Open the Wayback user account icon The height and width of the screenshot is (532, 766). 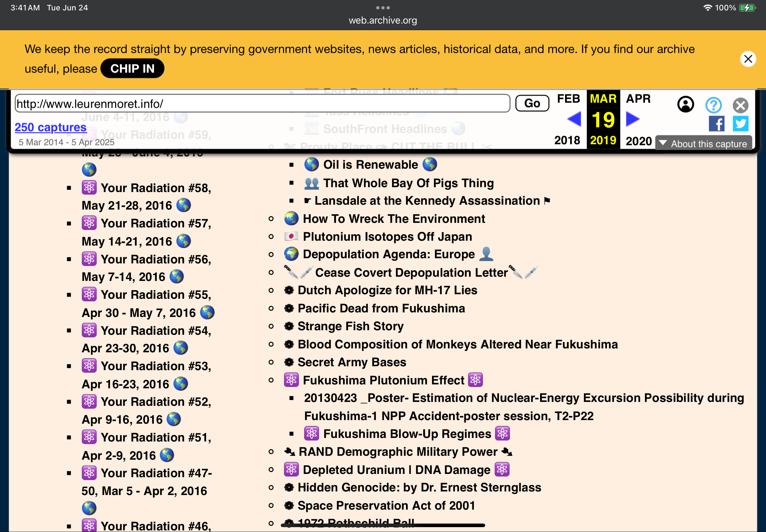pyautogui.click(x=686, y=104)
